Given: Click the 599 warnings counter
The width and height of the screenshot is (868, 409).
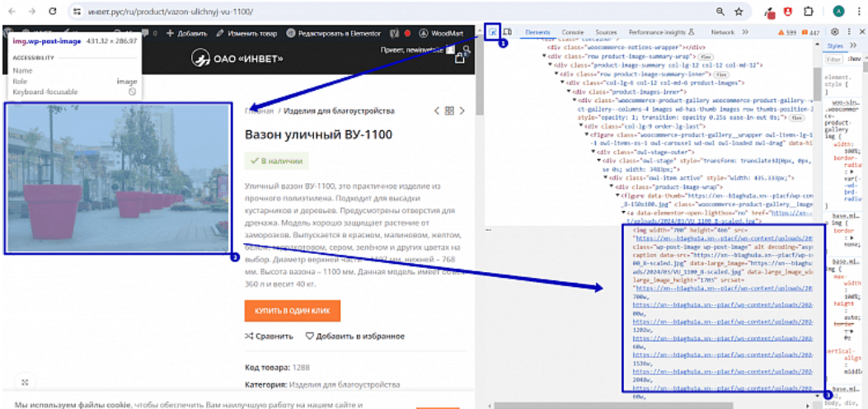Looking at the screenshot, I should coord(786,33).
